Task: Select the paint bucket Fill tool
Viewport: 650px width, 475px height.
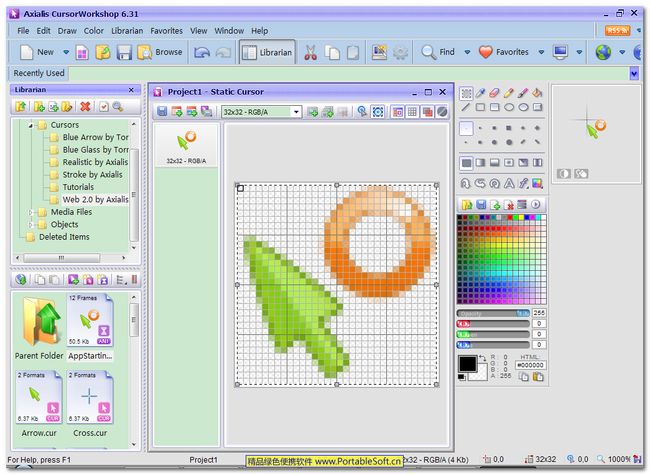Action: pyautogui.click(x=537, y=93)
